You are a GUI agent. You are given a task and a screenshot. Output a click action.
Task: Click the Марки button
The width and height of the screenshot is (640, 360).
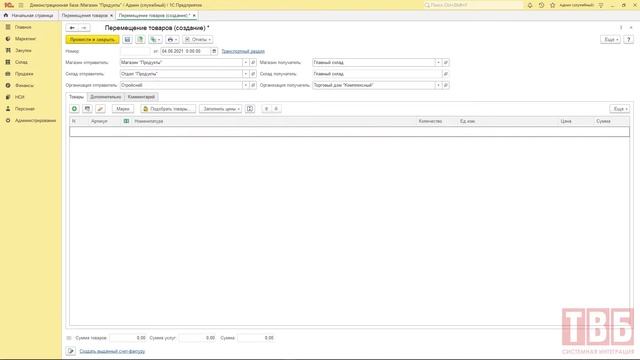click(123, 109)
